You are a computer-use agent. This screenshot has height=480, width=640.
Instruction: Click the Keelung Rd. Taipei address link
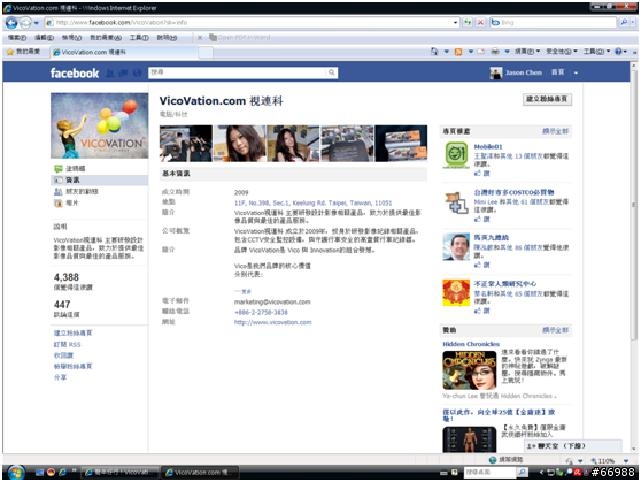pos(313,203)
